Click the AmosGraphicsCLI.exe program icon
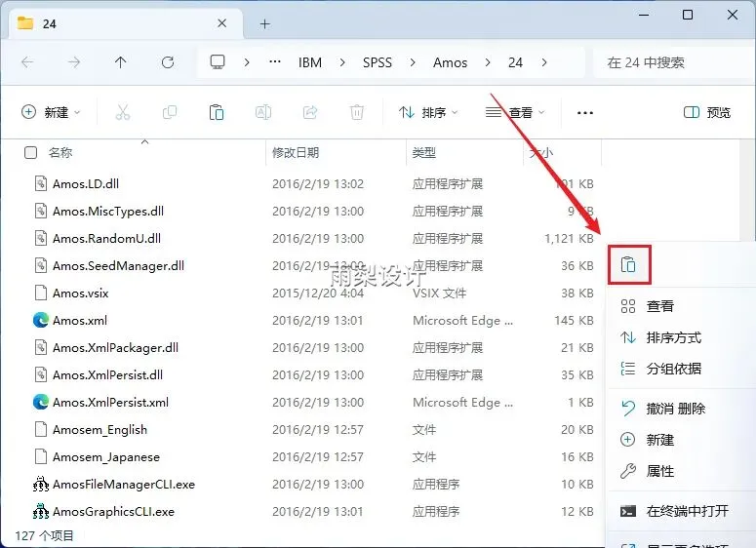 pos(41,511)
